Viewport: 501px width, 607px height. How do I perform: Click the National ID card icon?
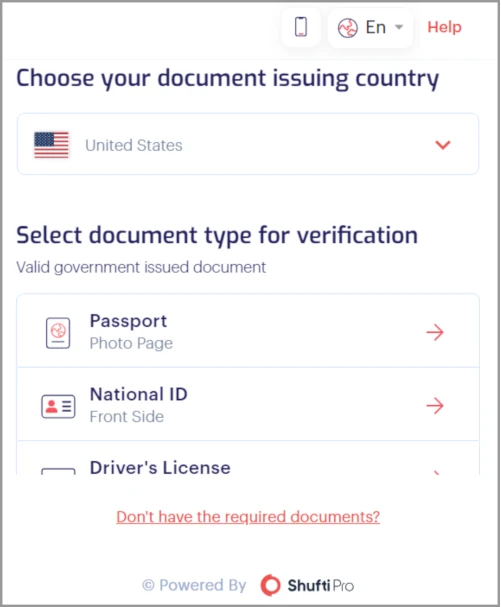coord(58,406)
